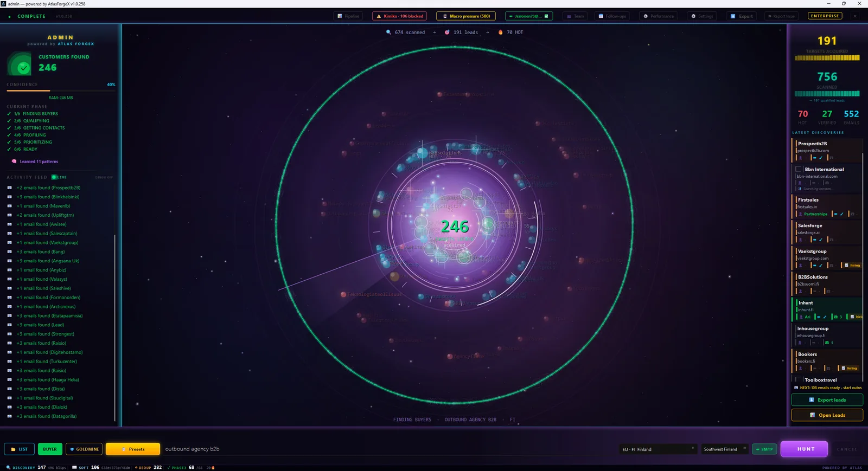Image resolution: width=868 pixels, height=471 pixels.
Task: Click the Performance cog icon
Action: tap(646, 16)
